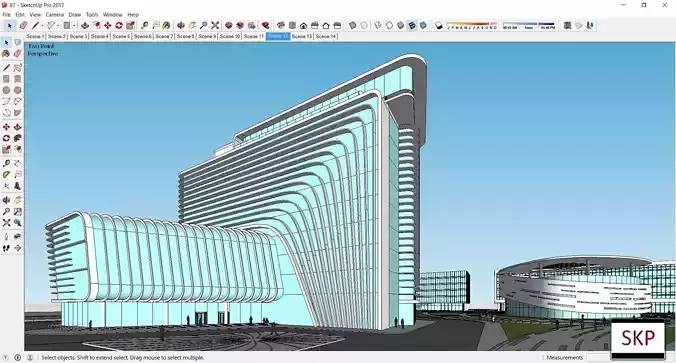
Task: Open the Camera menu
Action: (x=55, y=15)
